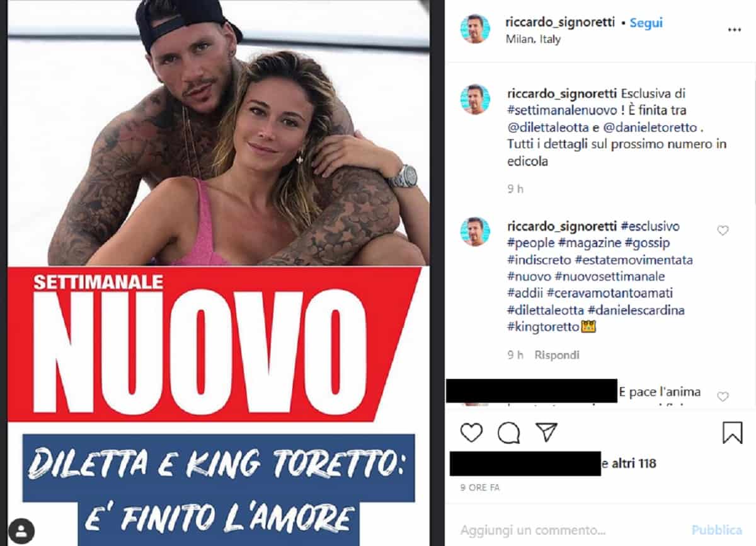Publish comment with Pubblica
756x546 pixels.
pos(717,530)
